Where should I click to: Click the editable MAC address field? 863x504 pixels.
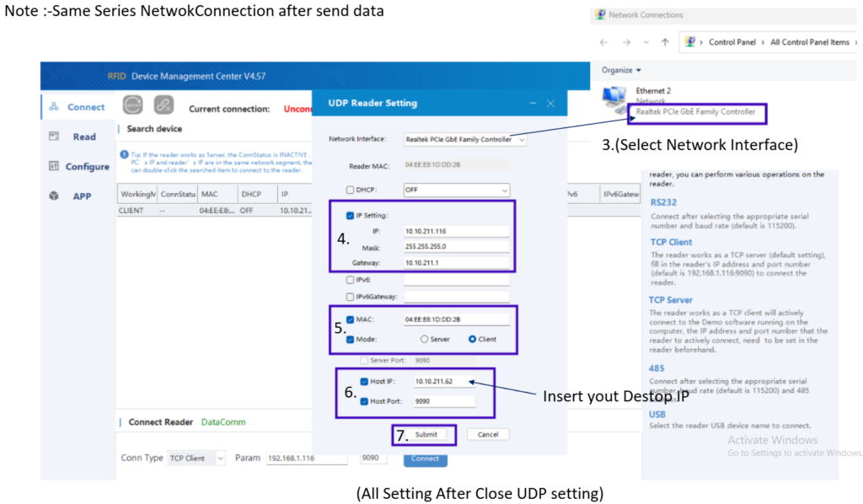456,319
